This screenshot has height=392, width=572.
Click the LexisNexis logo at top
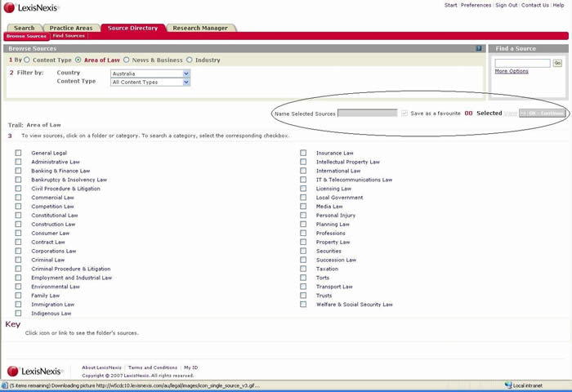click(x=31, y=7)
